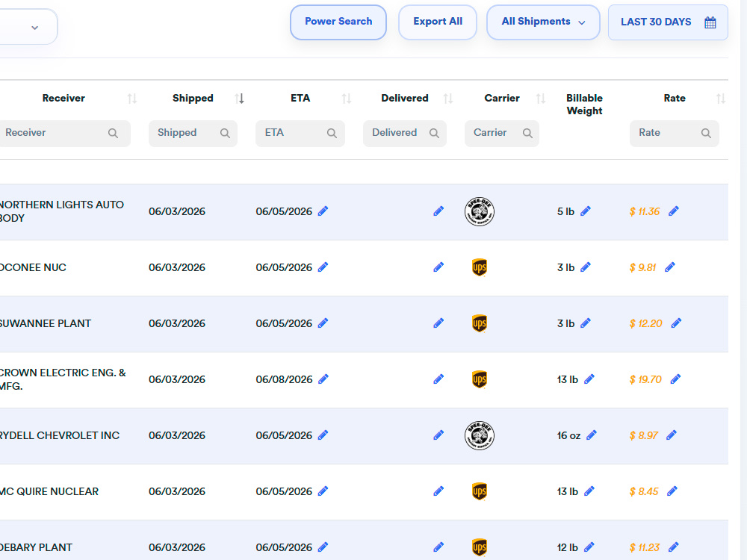
Task: Toggle sort on Rate column
Action: click(x=721, y=99)
